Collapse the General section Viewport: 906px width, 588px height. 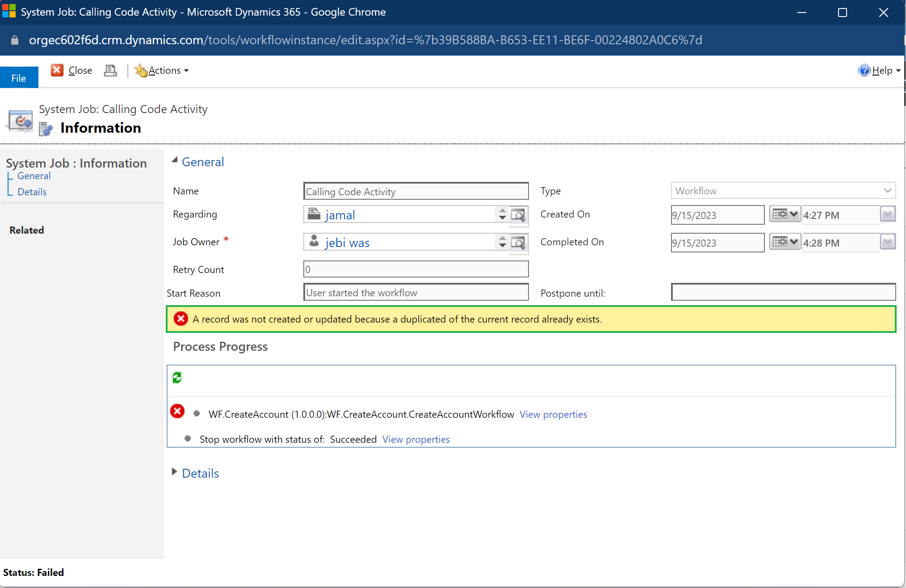point(174,160)
